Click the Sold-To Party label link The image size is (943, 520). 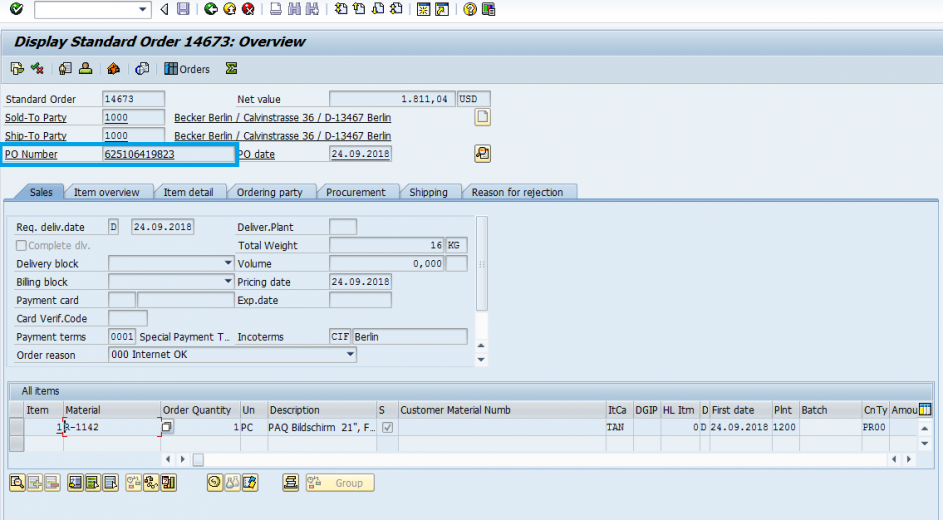click(x=35, y=117)
